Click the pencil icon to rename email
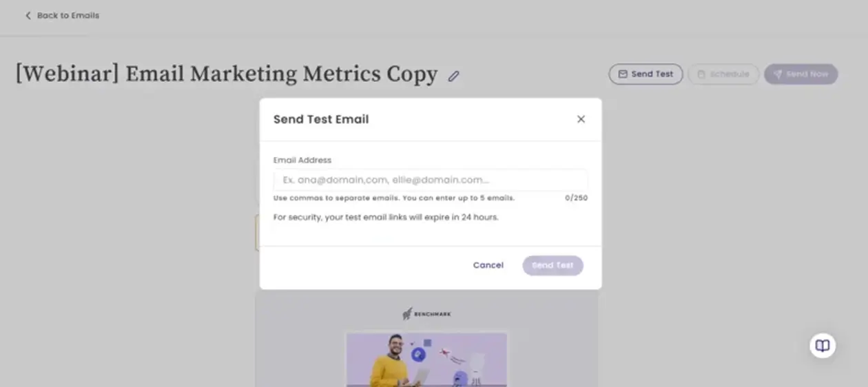 453,76
